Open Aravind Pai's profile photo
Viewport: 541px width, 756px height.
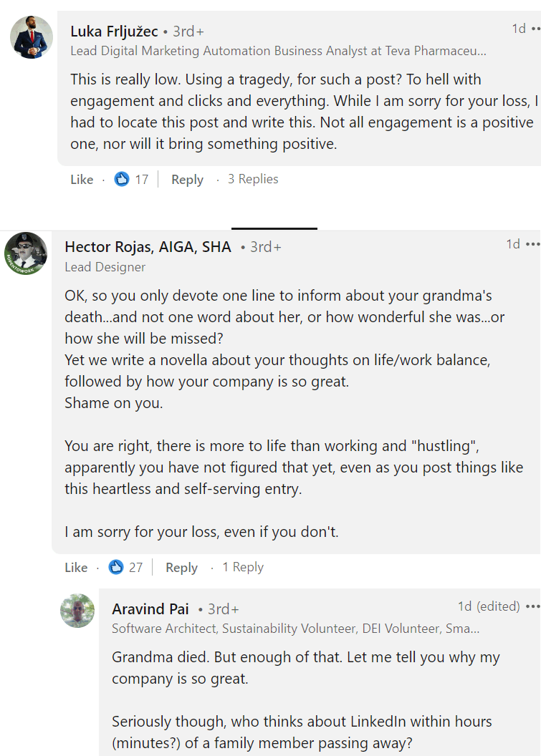[x=77, y=611]
